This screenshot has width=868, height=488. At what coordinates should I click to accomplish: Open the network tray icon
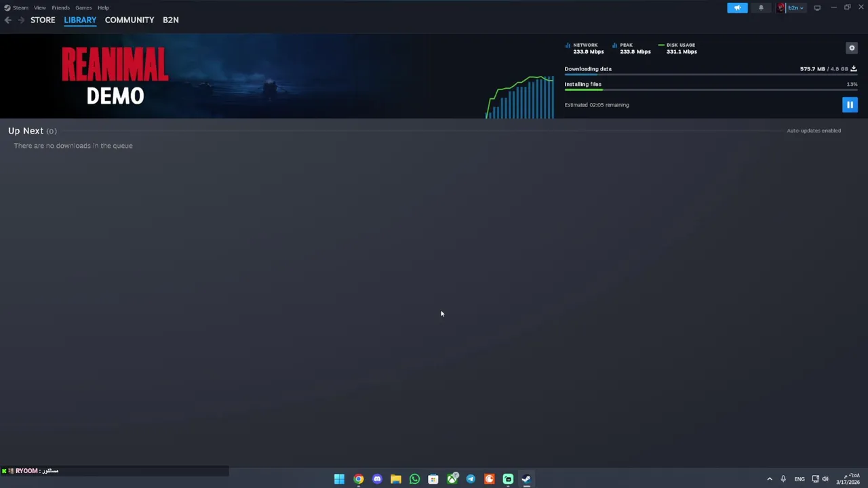[815, 479]
